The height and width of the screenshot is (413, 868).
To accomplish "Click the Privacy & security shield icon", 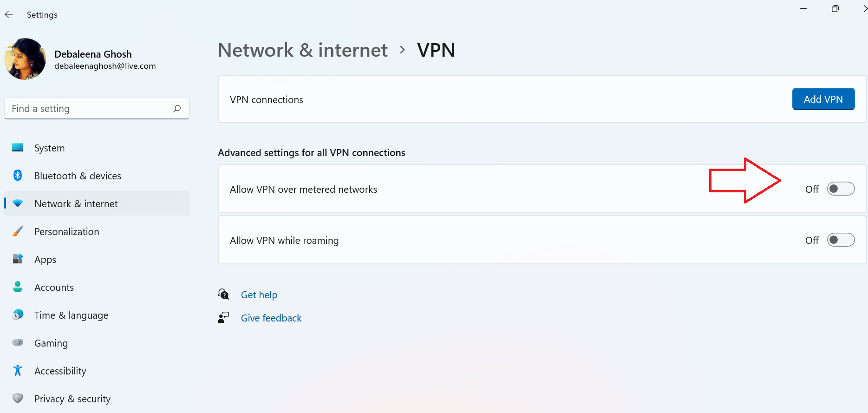I will tap(18, 398).
